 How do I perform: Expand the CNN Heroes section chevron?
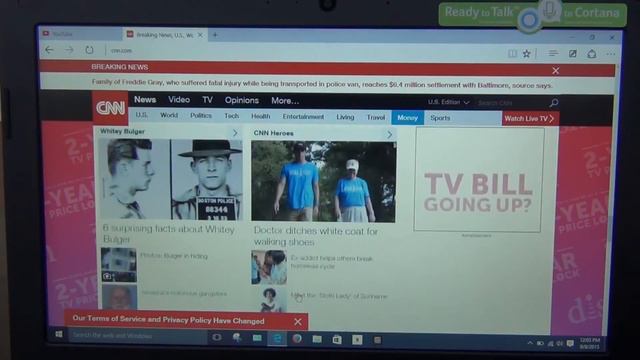(389, 134)
